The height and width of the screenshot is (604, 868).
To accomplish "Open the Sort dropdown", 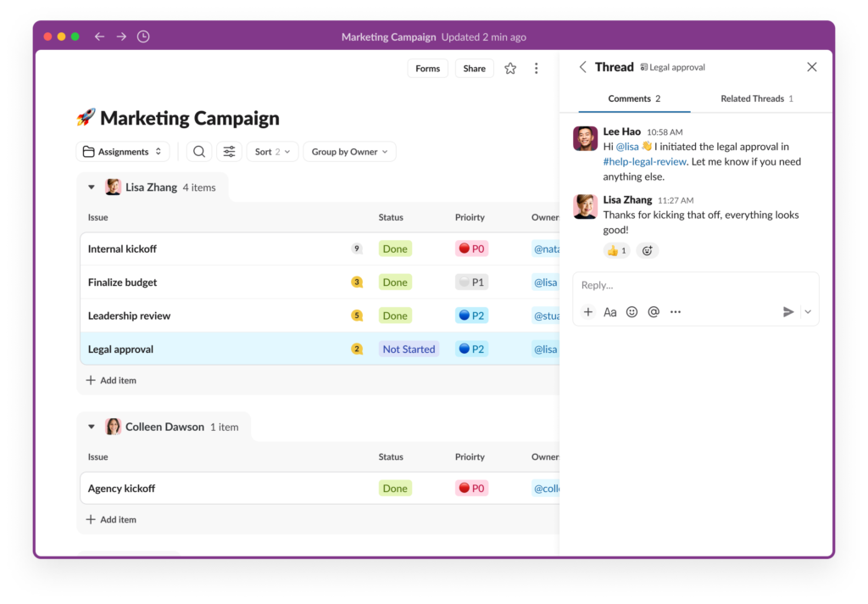I will click(272, 152).
